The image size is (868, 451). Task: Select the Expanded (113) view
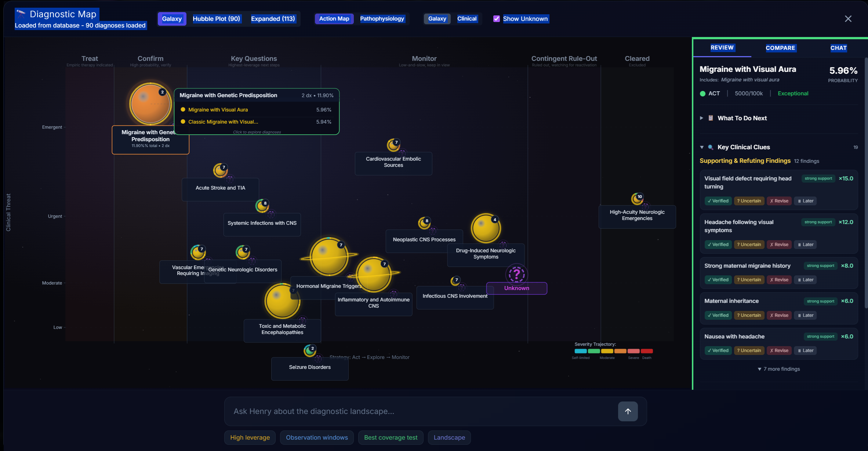(x=273, y=19)
